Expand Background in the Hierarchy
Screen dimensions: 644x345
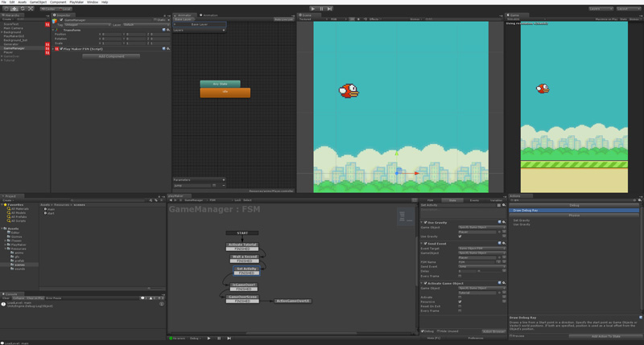(x=2, y=32)
